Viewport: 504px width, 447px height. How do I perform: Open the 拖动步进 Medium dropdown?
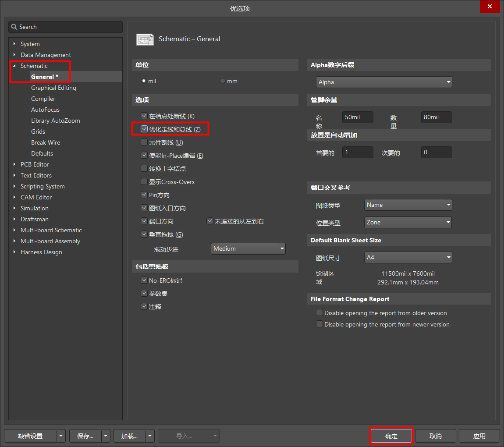[x=248, y=249]
